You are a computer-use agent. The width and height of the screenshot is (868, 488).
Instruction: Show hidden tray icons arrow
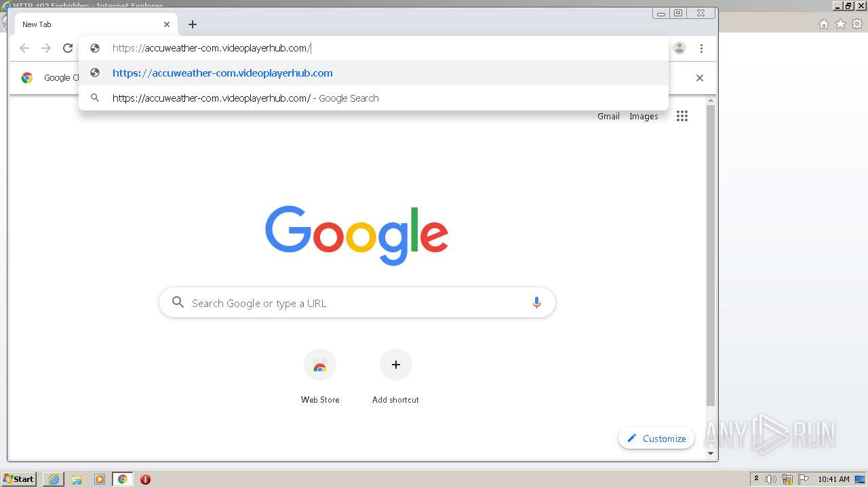(757, 479)
